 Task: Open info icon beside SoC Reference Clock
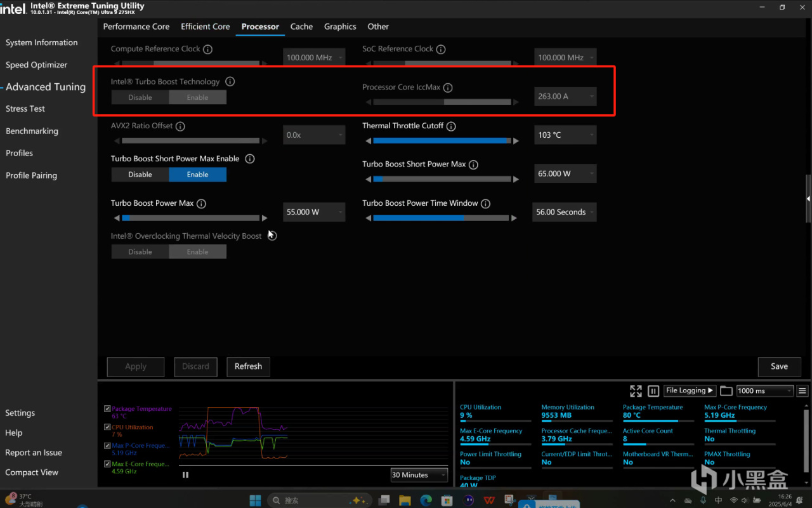[x=441, y=49]
